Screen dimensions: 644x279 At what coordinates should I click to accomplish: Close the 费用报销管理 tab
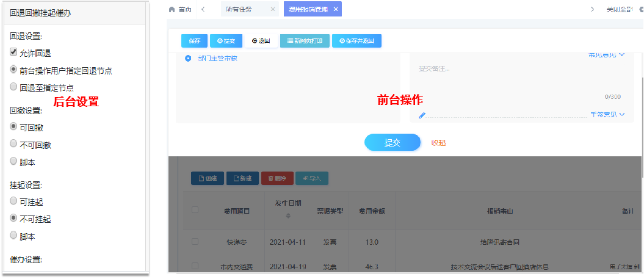point(335,9)
